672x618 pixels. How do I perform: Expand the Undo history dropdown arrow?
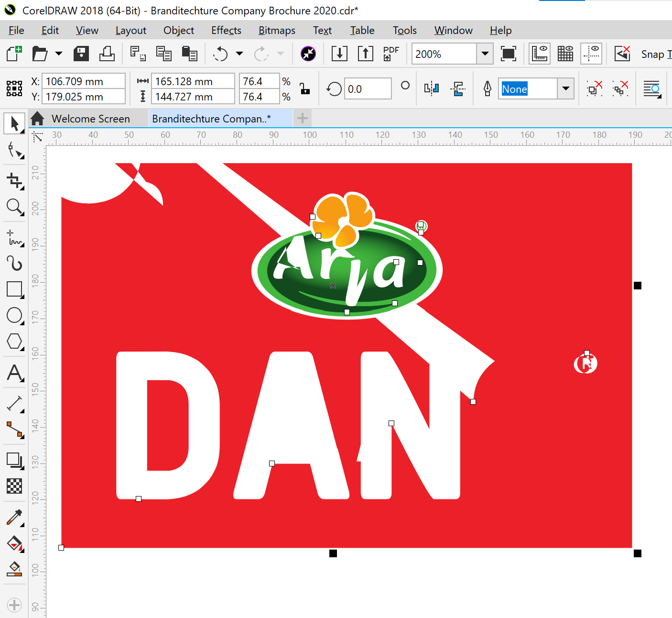click(239, 54)
